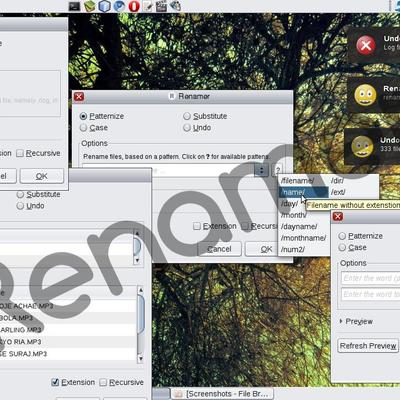Viewport: 400px width, 400px height.
Task: Close the lower-right Renamer window
Action: pyautogui.click(x=338, y=216)
